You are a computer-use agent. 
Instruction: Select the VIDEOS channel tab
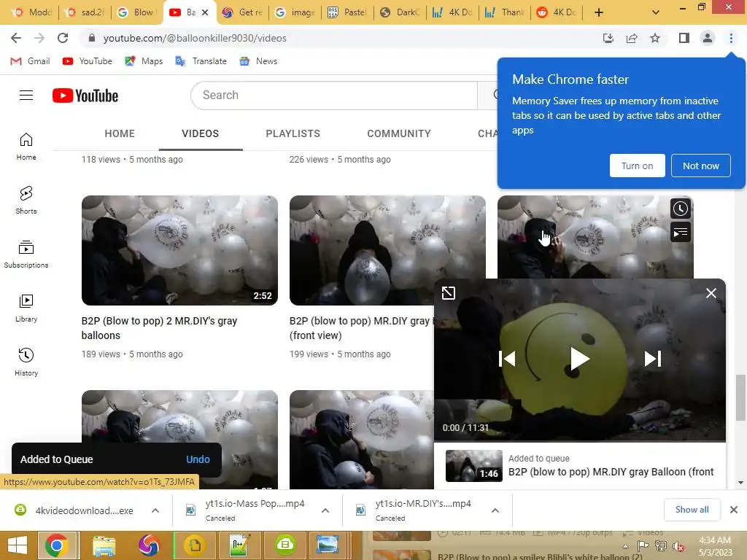(200, 134)
